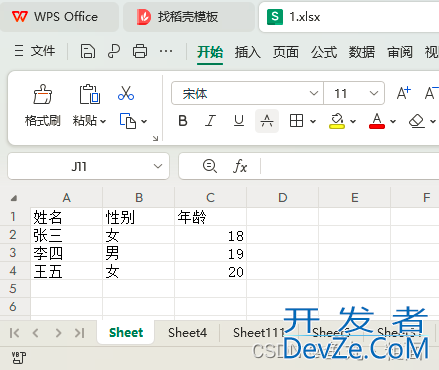Viewport: 439px width, 370px height.
Task: Switch to the Sheet111 tab
Action: (259, 332)
